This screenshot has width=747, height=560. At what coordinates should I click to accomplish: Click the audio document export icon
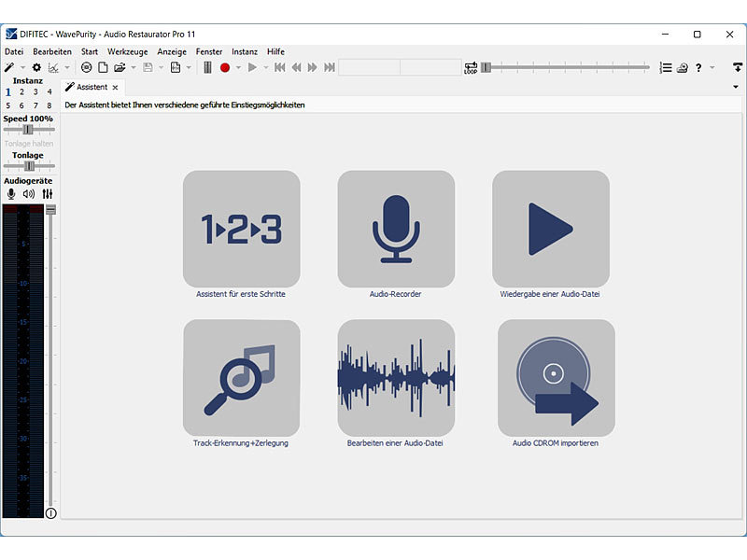[176, 67]
